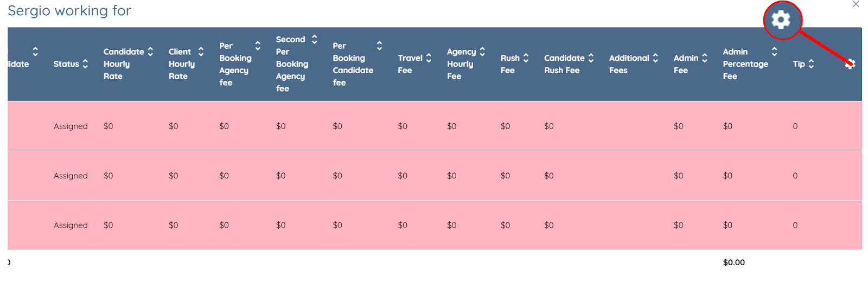Click Per Booking Candidate fee sort arrows
The height and width of the screenshot is (282, 868).
point(379,46)
